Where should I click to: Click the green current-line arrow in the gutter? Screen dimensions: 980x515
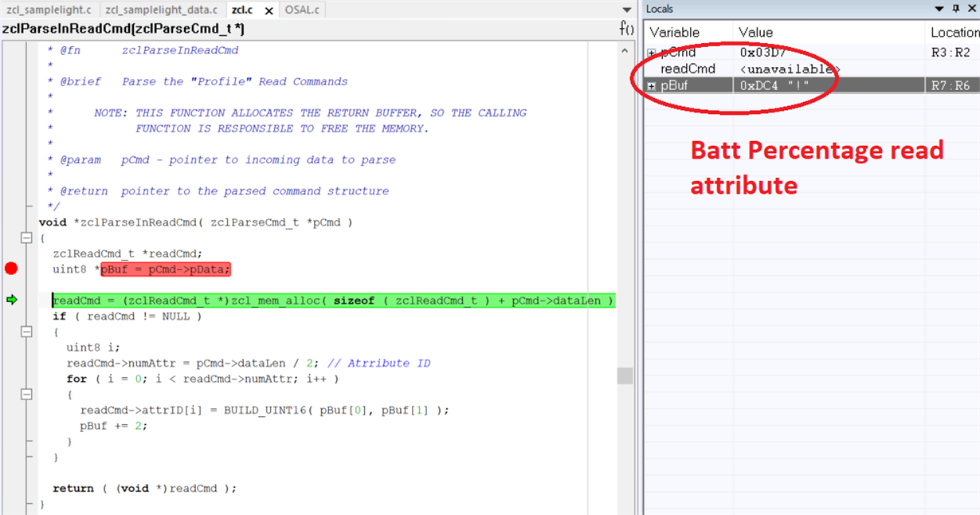point(11,300)
